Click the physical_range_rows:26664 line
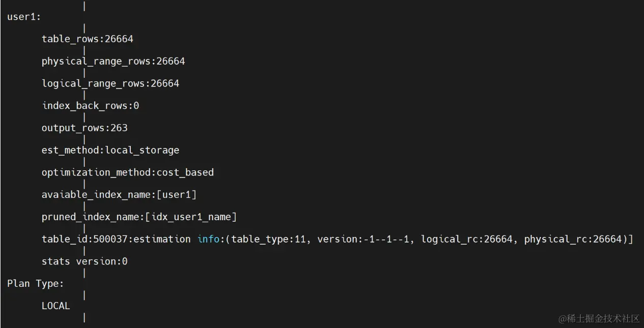The image size is (644, 328). 113,62
